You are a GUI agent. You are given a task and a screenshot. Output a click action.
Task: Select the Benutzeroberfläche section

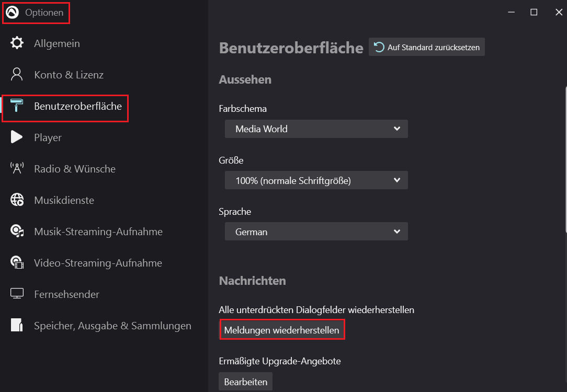(104, 106)
